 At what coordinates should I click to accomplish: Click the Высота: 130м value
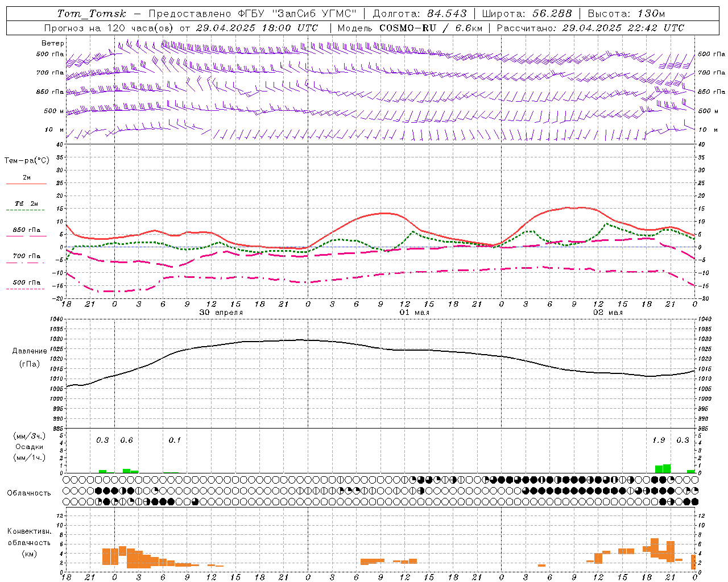626,14
